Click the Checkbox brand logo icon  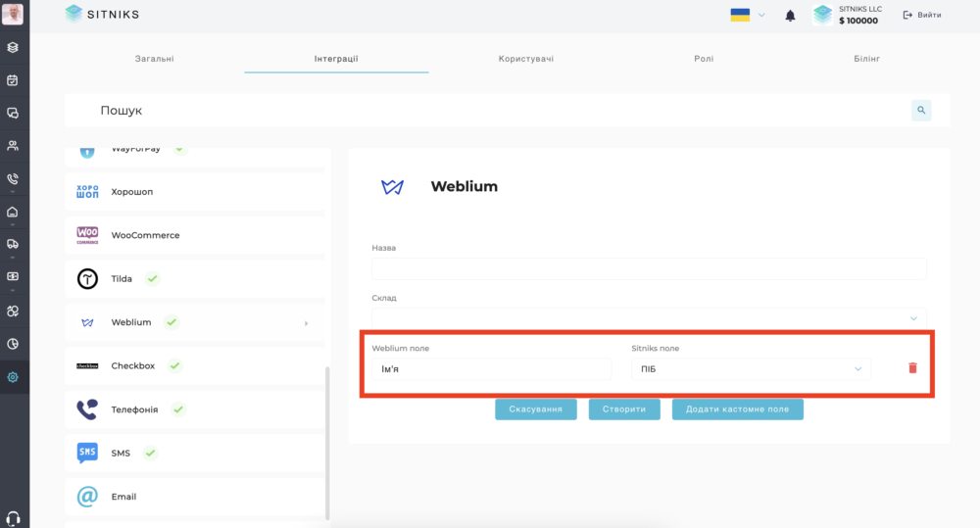pyautogui.click(x=87, y=365)
